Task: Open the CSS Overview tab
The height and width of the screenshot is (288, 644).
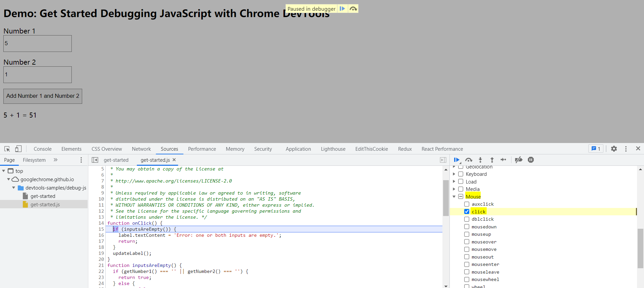Action: point(107,149)
